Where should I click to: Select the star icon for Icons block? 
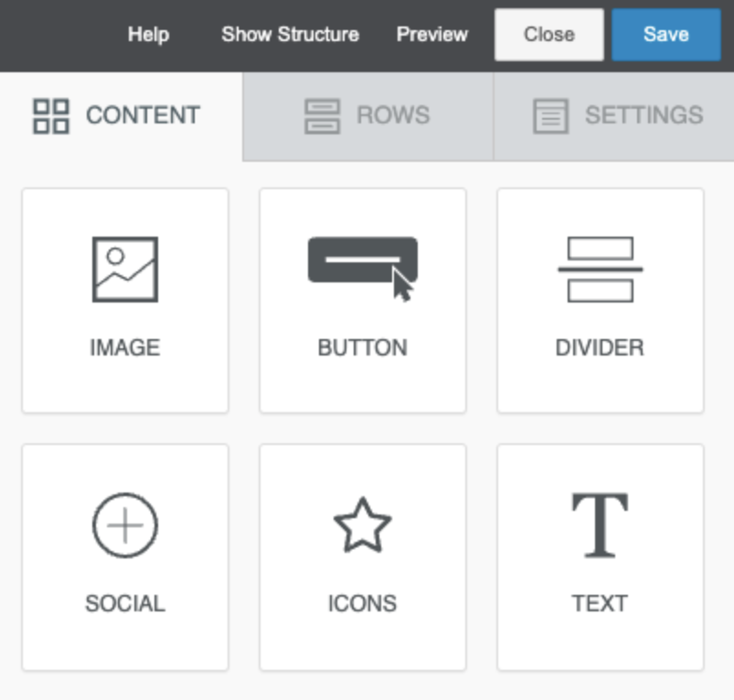pos(362,525)
